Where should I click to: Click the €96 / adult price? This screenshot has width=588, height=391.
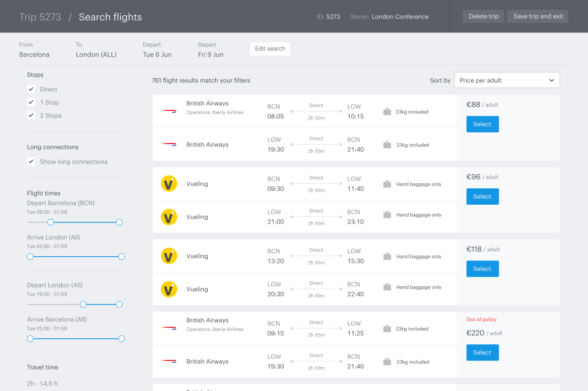482,177
